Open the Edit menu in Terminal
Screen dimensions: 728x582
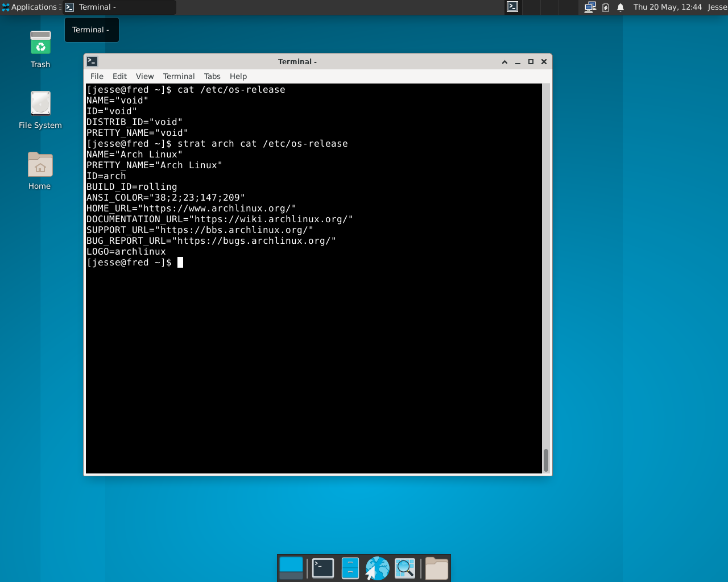click(x=119, y=76)
